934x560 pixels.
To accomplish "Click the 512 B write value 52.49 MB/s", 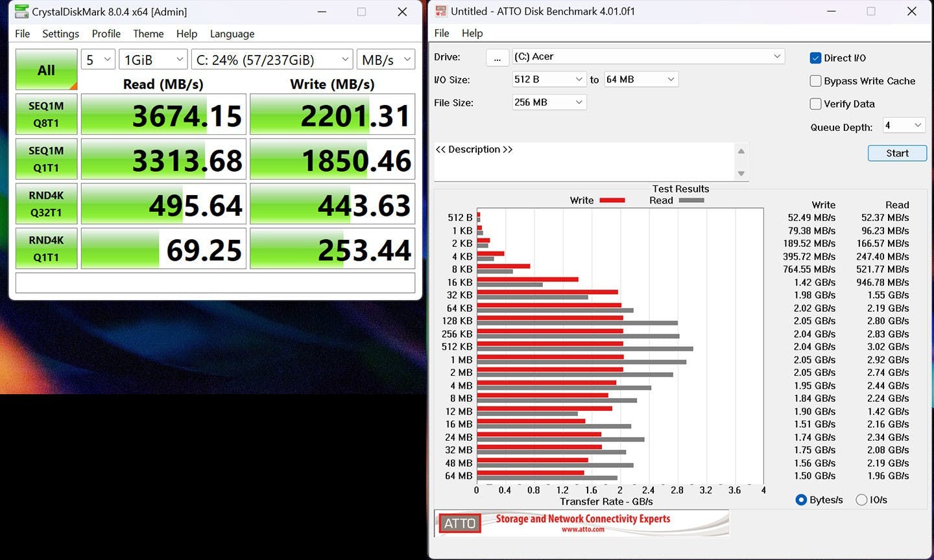I will [811, 218].
